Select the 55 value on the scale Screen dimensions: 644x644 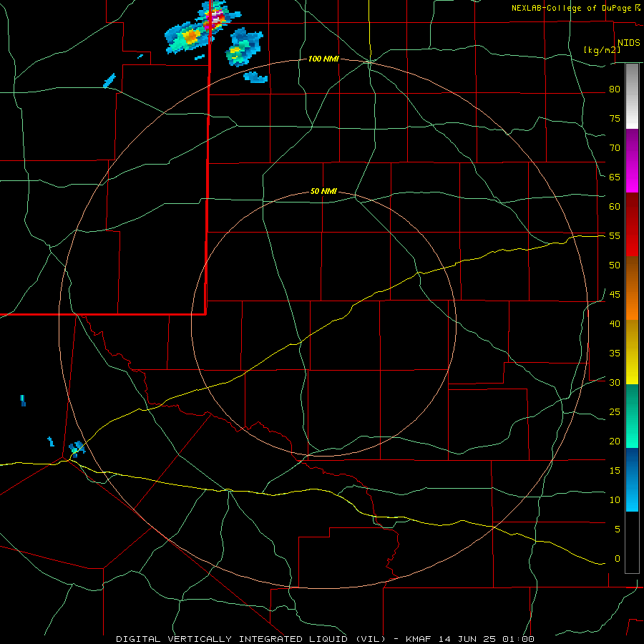pyautogui.click(x=615, y=235)
